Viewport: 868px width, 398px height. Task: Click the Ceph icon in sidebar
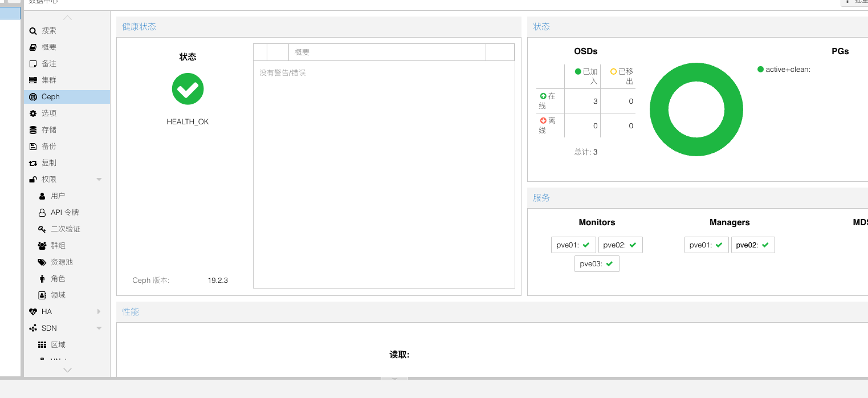click(33, 97)
